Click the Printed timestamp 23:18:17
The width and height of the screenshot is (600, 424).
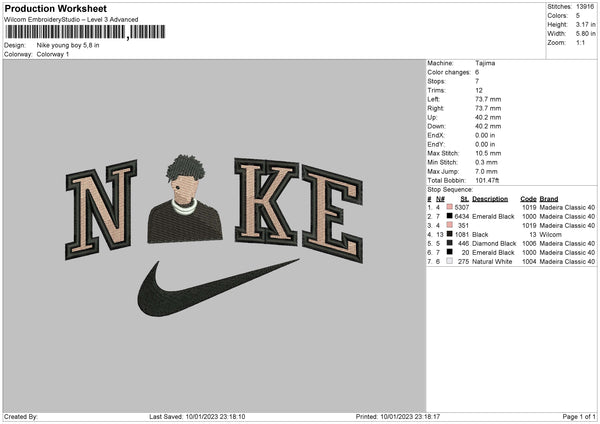coord(410,417)
